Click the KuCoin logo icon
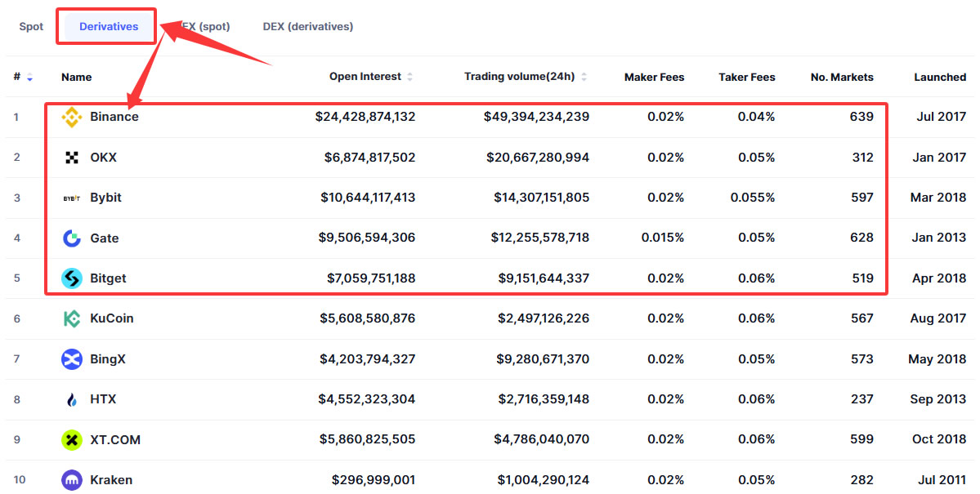980x494 pixels. click(72, 318)
